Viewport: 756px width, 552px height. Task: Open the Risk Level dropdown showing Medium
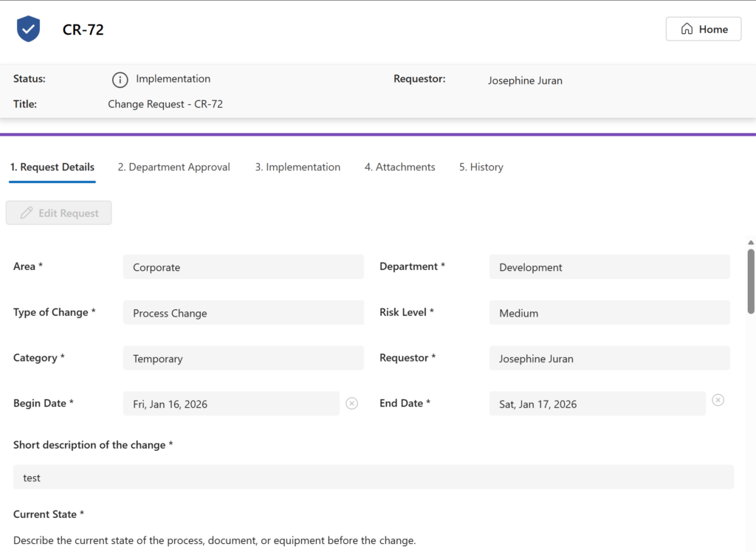[x=609, y=313]
